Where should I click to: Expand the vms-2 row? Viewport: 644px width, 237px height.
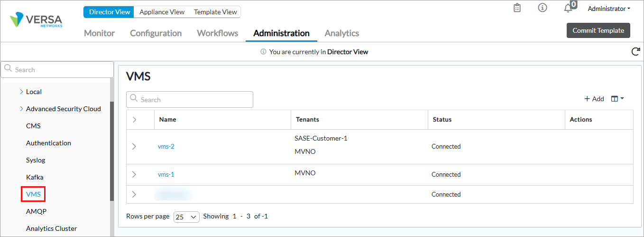[134, 146]
